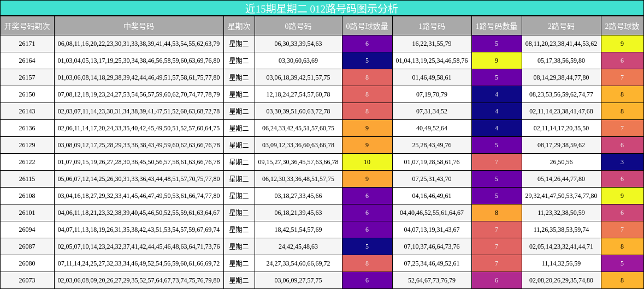Click 1路 numbers 01,04,13,19,25,34,46,58,76
This screenshot has width=644, height=289.
[x=432, y=61]
